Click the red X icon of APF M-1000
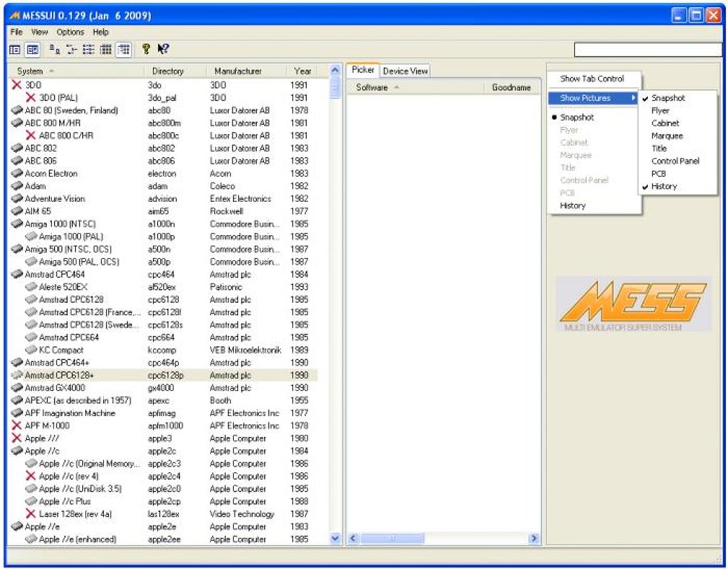 click(16, 426)
